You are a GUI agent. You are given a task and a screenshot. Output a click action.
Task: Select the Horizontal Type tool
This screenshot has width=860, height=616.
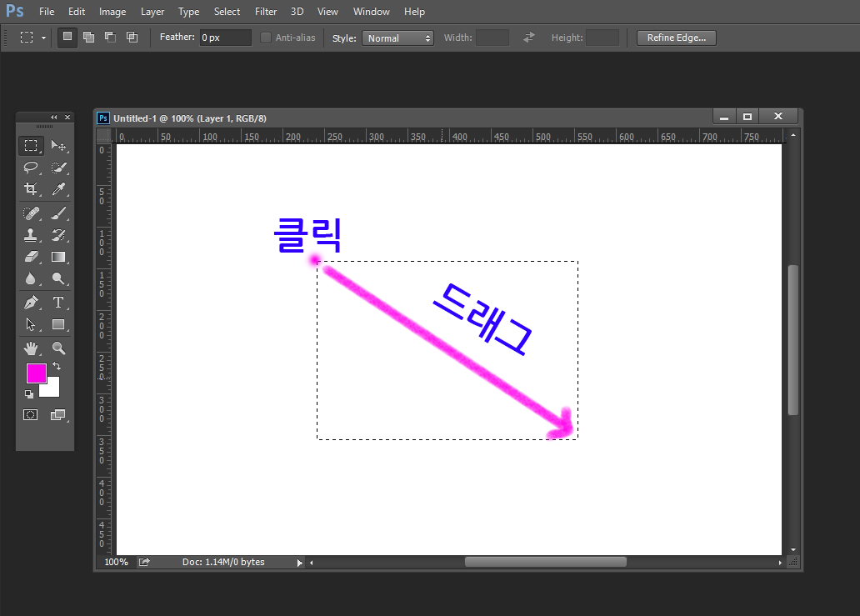coord(58,303)
